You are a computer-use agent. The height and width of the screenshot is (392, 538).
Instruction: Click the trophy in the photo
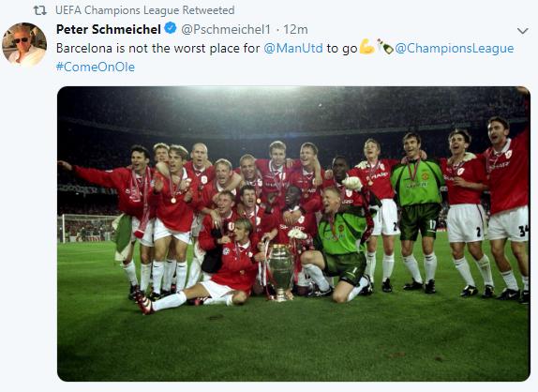280,272
